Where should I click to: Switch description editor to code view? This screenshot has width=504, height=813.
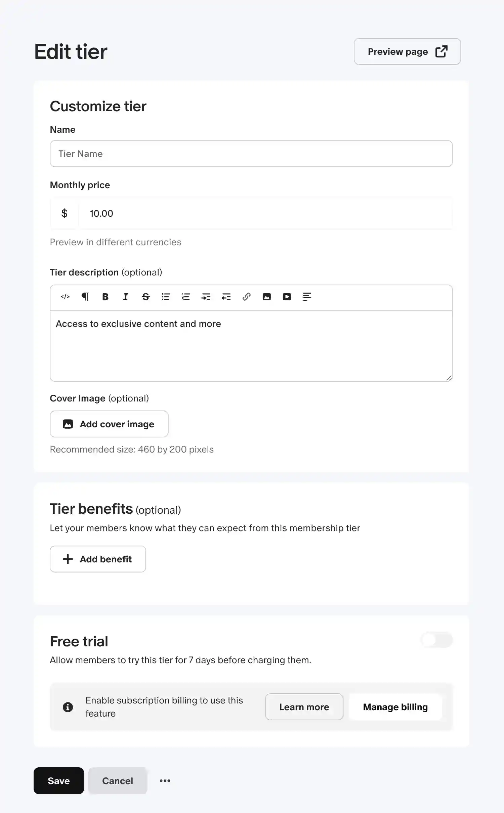65,297
